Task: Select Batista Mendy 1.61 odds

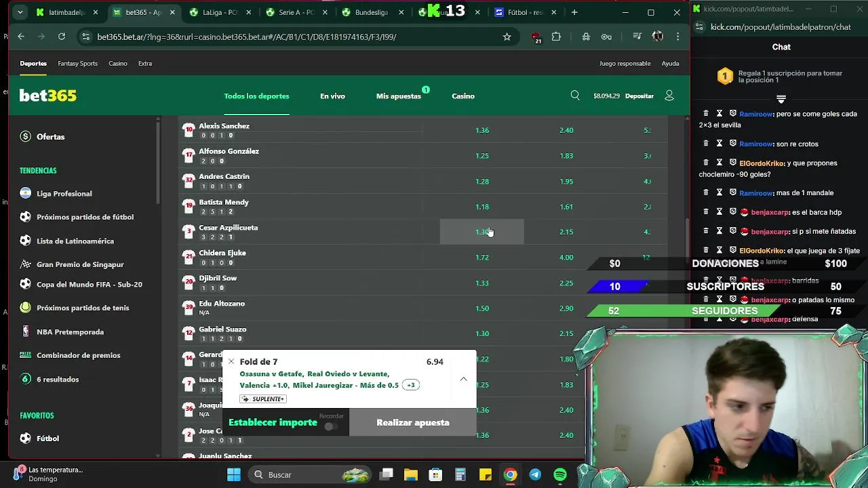Action: click(x=566, y=207)
